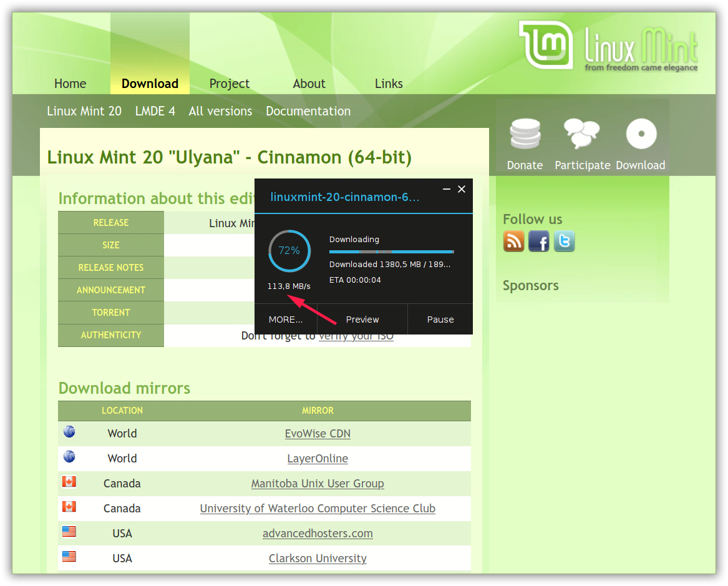Click the Download mirrors heading
The width and height of the screenshot is (728, 586).
pos(124,388)
